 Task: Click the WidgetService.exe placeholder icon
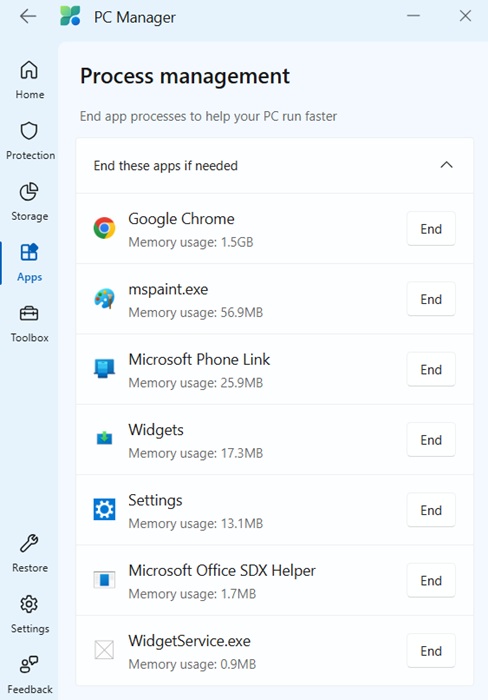tap(104, 650)
